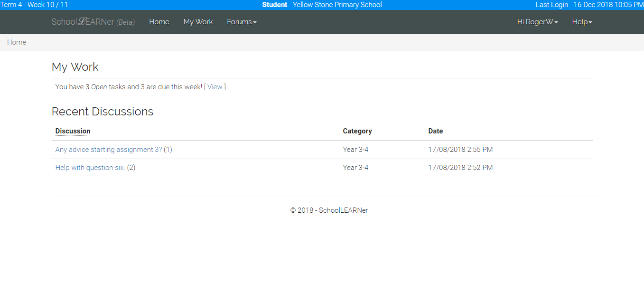Click the Term 4 - Week 10 / 11 text
Screen dimensions: 644x293
pos(34,5)
